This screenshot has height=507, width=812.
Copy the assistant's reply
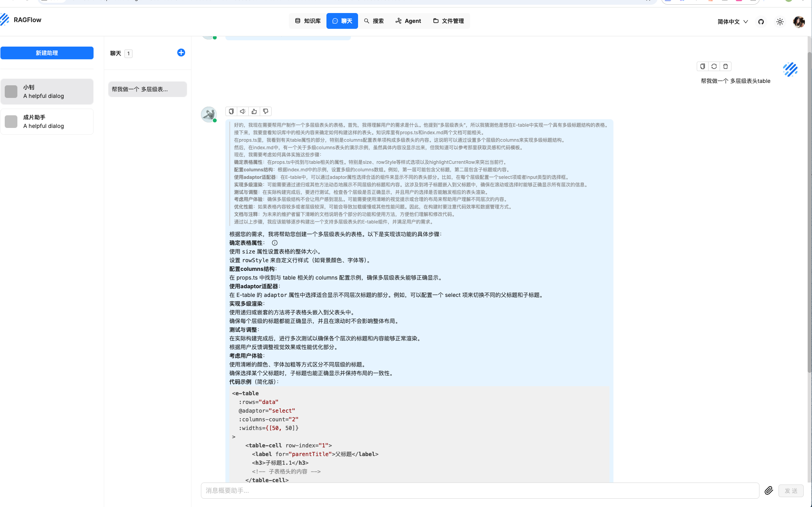231,111
